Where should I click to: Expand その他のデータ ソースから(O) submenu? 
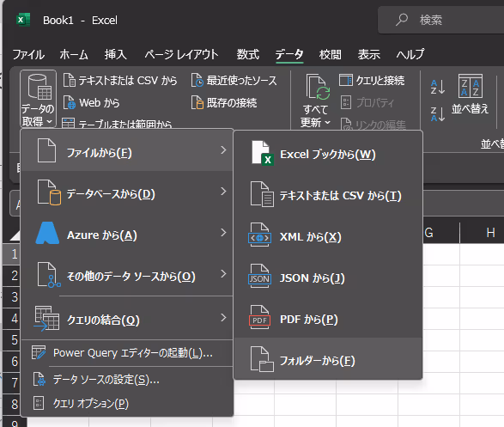click(126, 275)
